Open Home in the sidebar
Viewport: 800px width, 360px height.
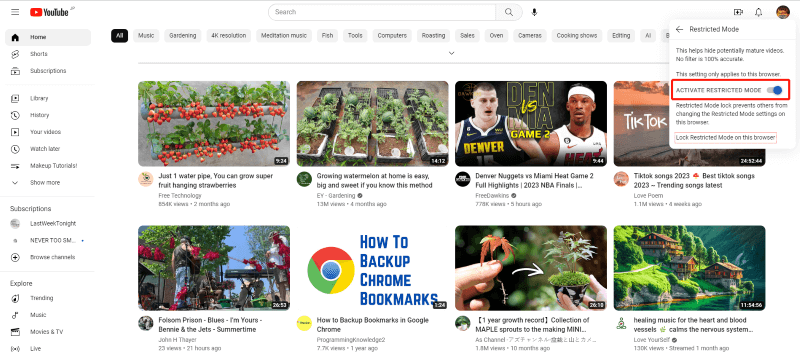(x=48, y=37)
